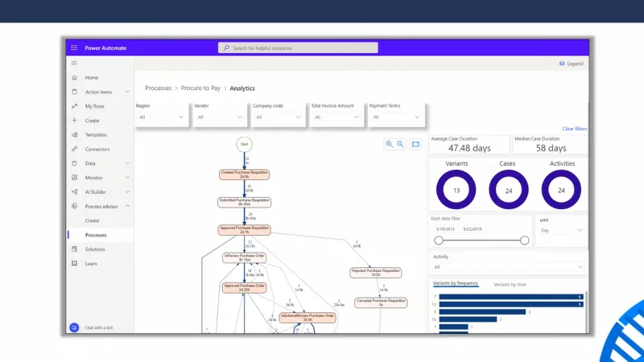This screenshot has height=362, width=644.
Task: Click the Monitor chart icon
Action: click(x=74, y=178)
